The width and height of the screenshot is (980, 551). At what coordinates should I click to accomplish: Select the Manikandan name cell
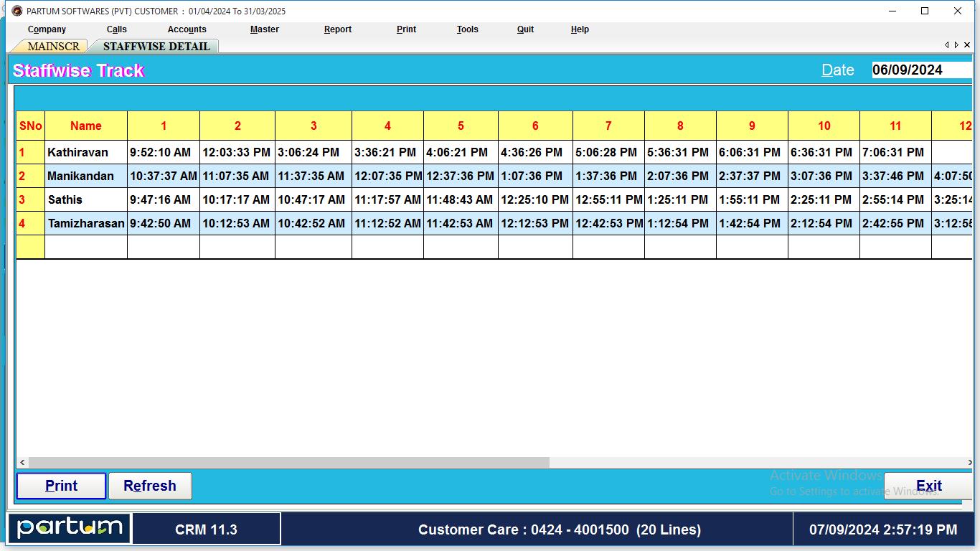pos(86,176)
